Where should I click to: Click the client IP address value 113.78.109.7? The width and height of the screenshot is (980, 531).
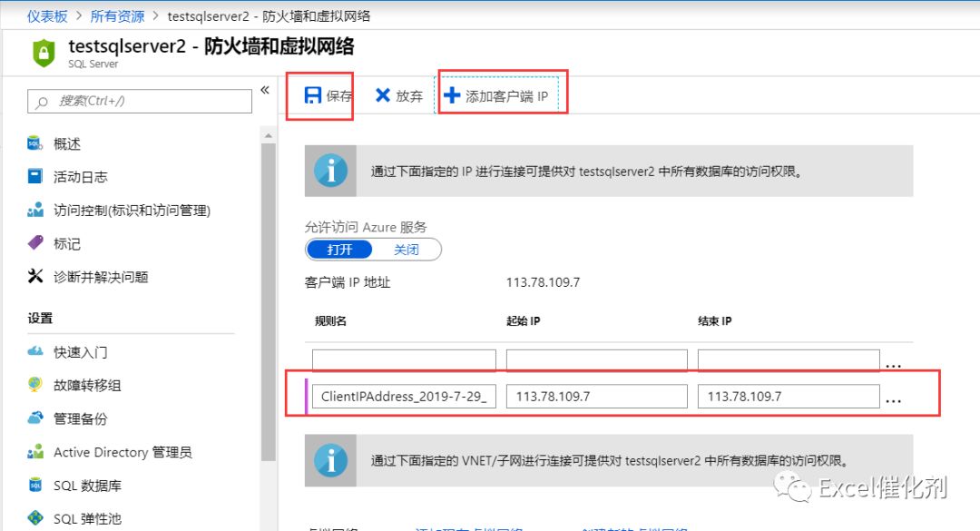[x=544, y=282]
